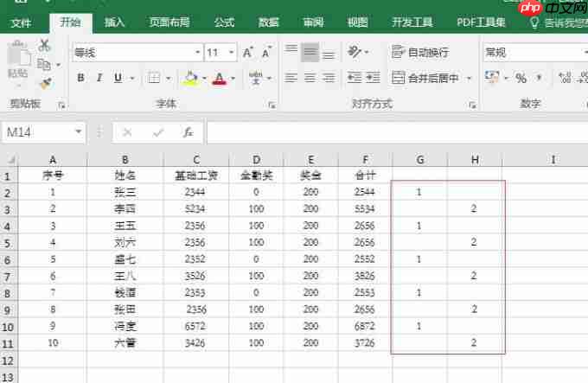
Task: Click the Copy icon in clipboard group
Action: (44, 65)
